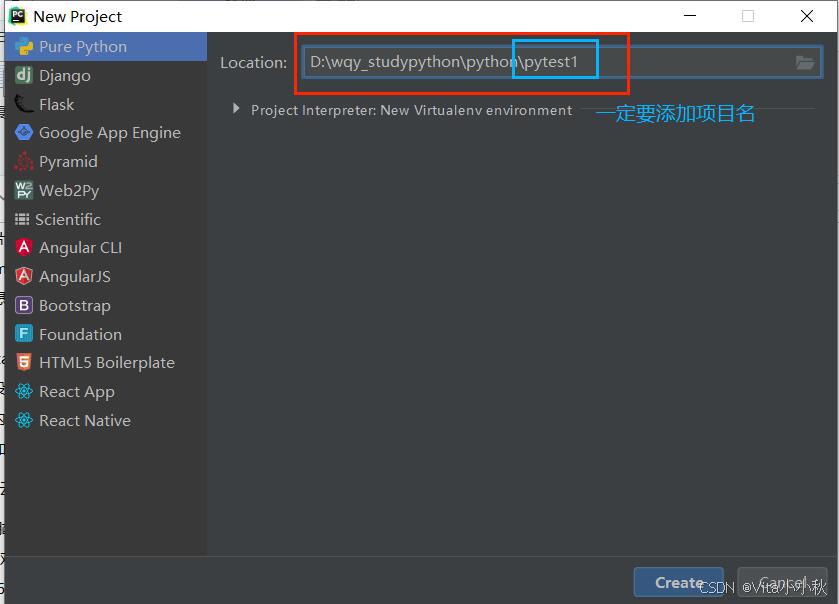Select React Native label
This screenshot has width=839, height=604.
[85, 420]
